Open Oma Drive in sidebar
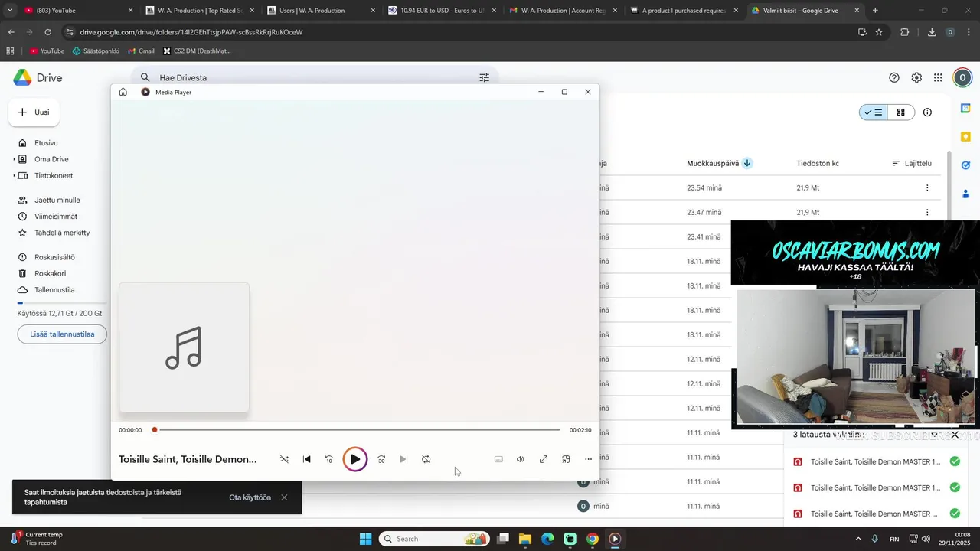This screenshot has height=551, width=980. coord(51,159)
